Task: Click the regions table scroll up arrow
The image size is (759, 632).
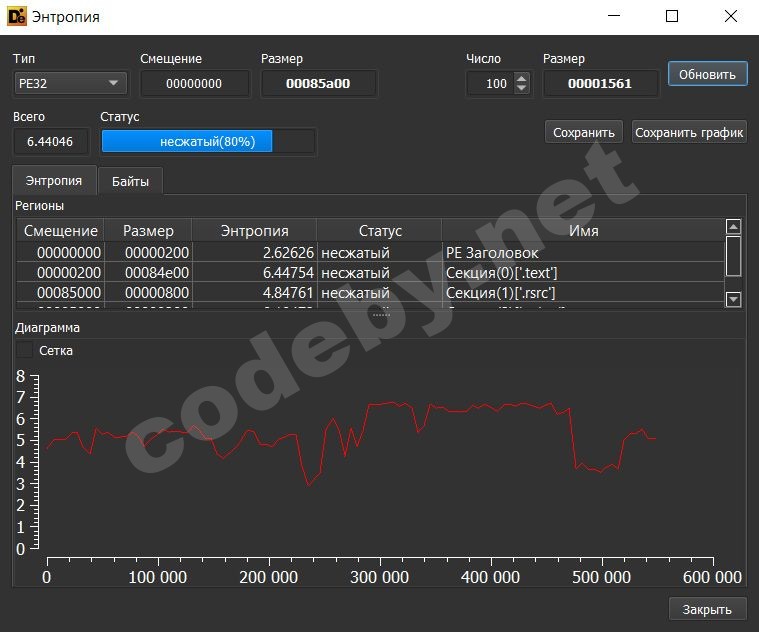Action: 733,226
